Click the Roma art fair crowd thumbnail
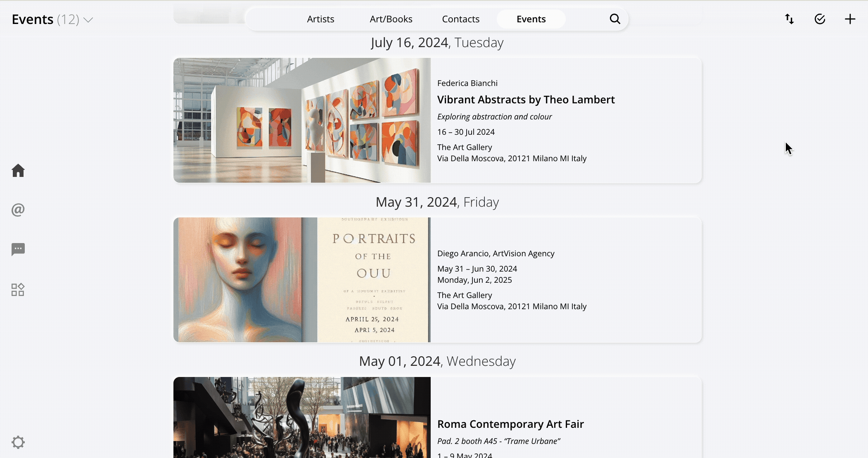The height and width of the screenshot is (458, 868). click(302, 417)
